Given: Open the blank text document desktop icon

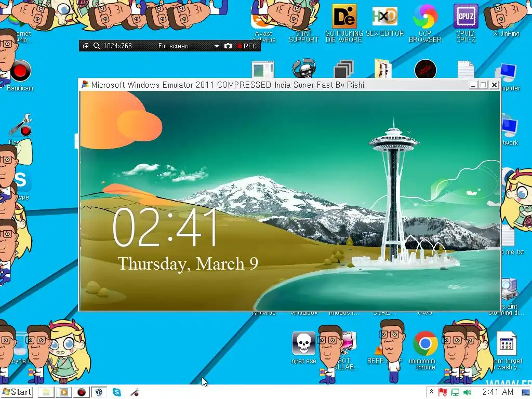Looking at the screenshot, I should [x=465, y=69].
